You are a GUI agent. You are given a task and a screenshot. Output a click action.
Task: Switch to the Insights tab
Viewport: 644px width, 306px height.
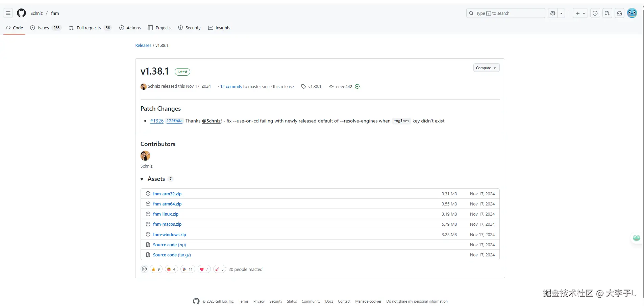[219, 28]
